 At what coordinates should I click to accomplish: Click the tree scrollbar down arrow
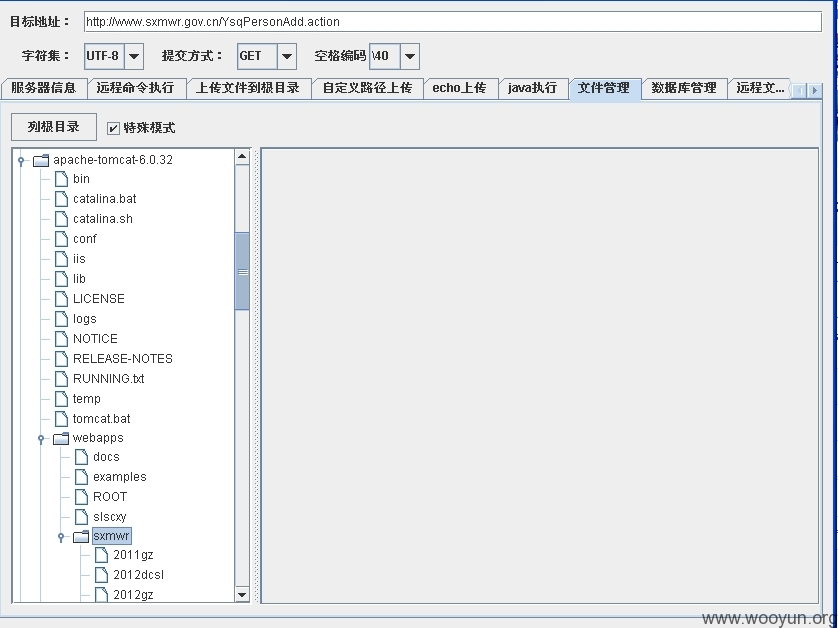pyautogui.click(x=242, y=594)
